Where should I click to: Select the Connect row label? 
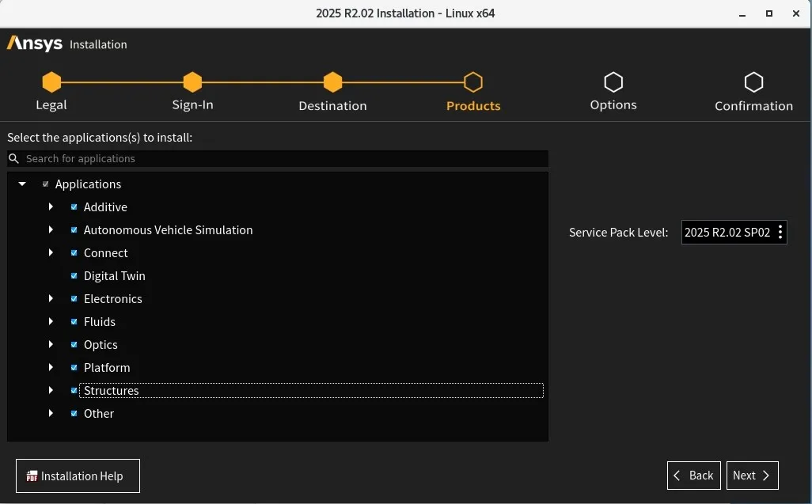(x=105, y=253)
